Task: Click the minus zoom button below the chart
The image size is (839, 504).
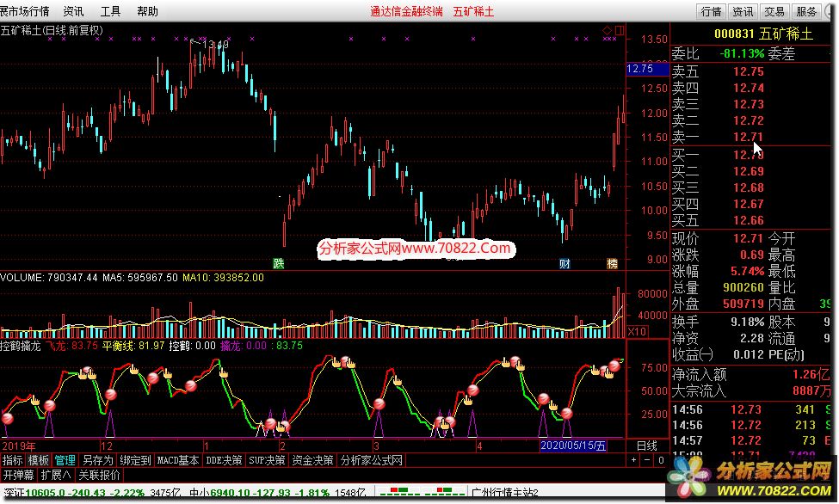Action: (647, 460)
